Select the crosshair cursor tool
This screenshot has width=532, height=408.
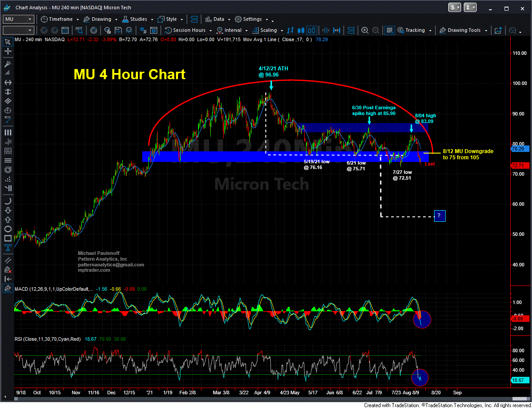pyautogui.click(x=8, y=52)
